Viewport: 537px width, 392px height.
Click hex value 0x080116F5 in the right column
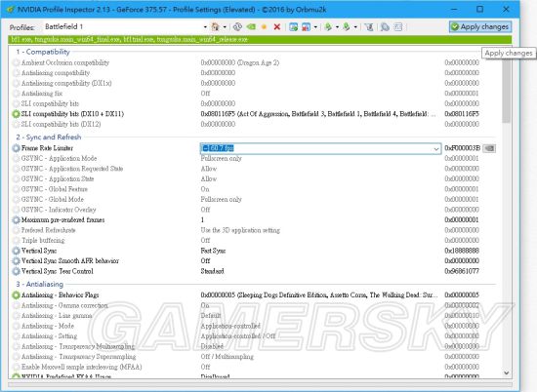[x=462, y=114]
